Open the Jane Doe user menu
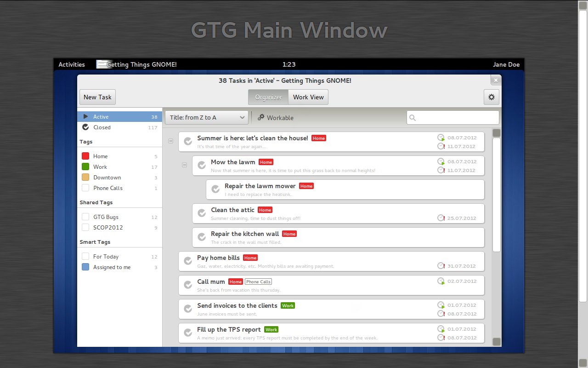This screenshot has width=588, height=368. pyautogui.click(x=506, y=64)
